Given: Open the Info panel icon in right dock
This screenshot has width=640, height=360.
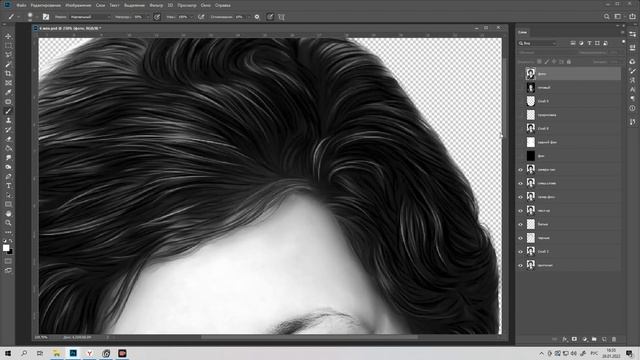Looking at the screenshot, I should pyautogui.click(x=632, y=109).
